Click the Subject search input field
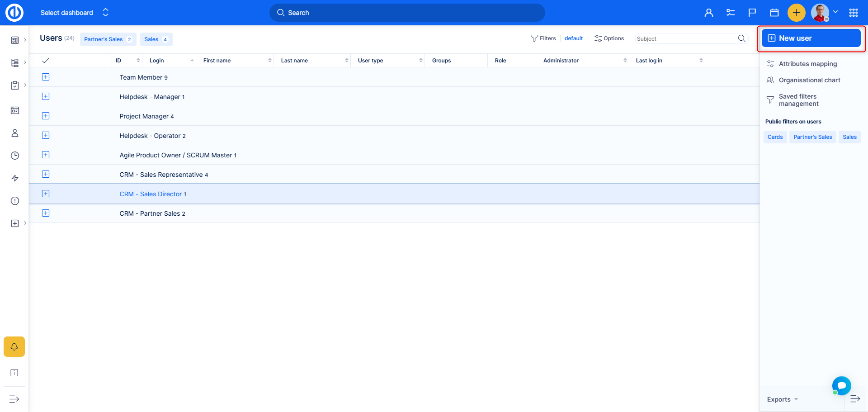The height and width of the screenshot is (412, 868). tap(685, 39)
